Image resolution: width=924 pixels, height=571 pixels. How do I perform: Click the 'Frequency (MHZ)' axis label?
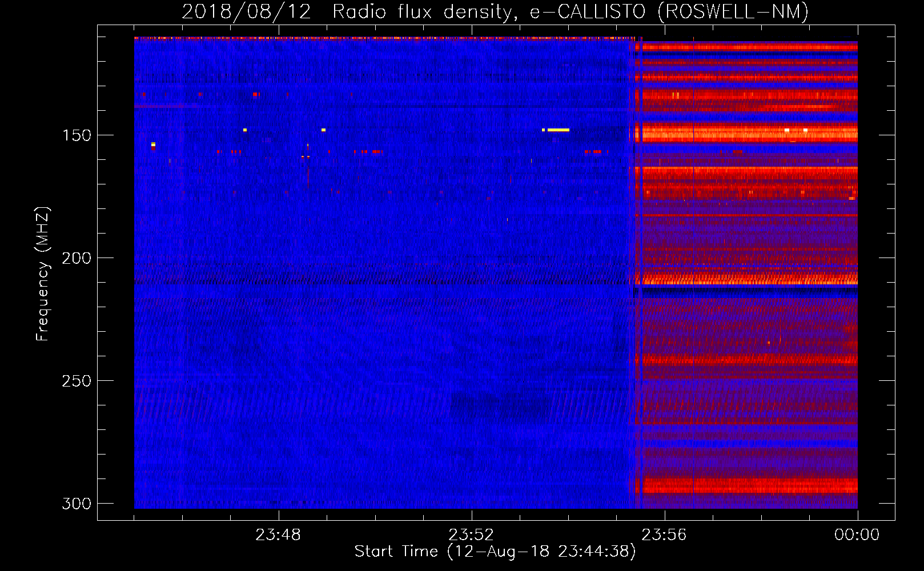(42, 274)
